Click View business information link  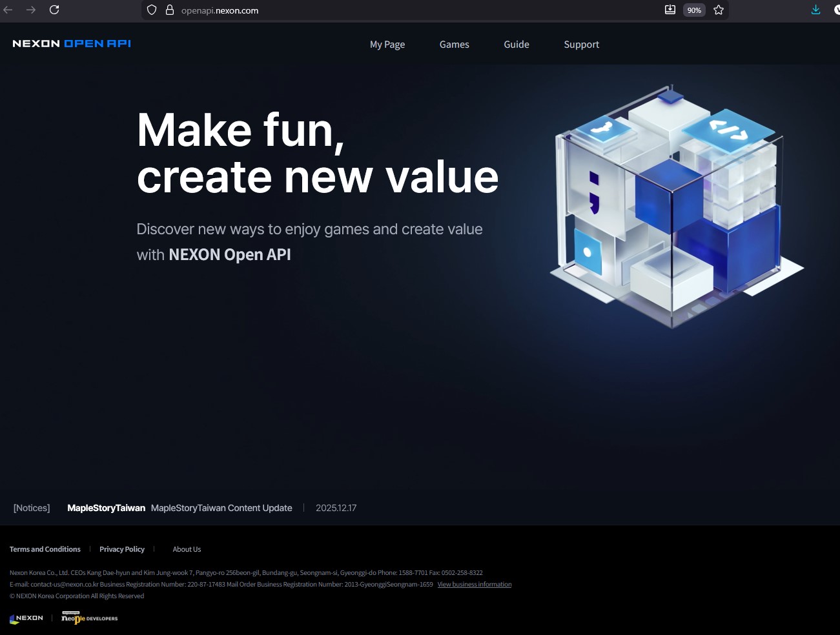point(475,585)
